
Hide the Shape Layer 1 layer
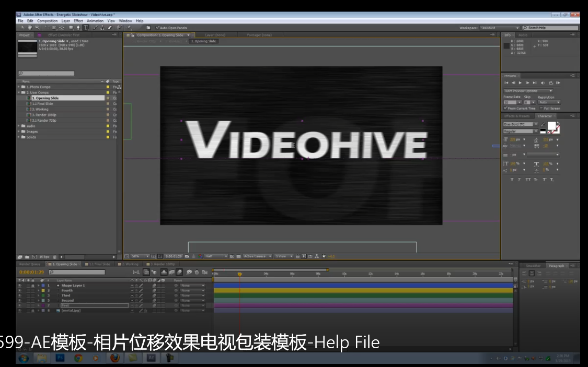pos(19,286)
